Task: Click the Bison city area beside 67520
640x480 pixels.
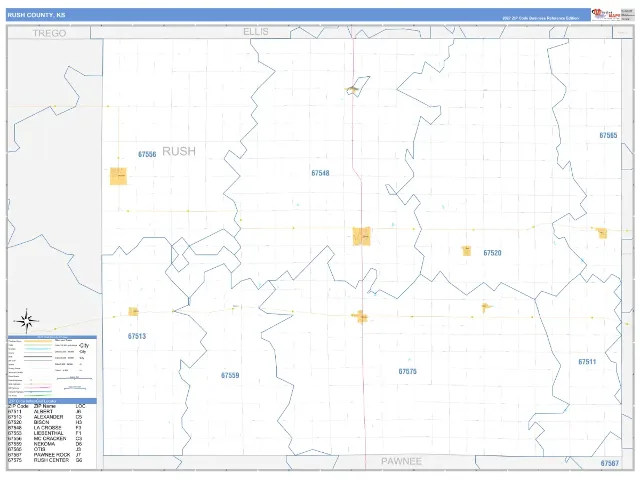Action: pos(467,251)
